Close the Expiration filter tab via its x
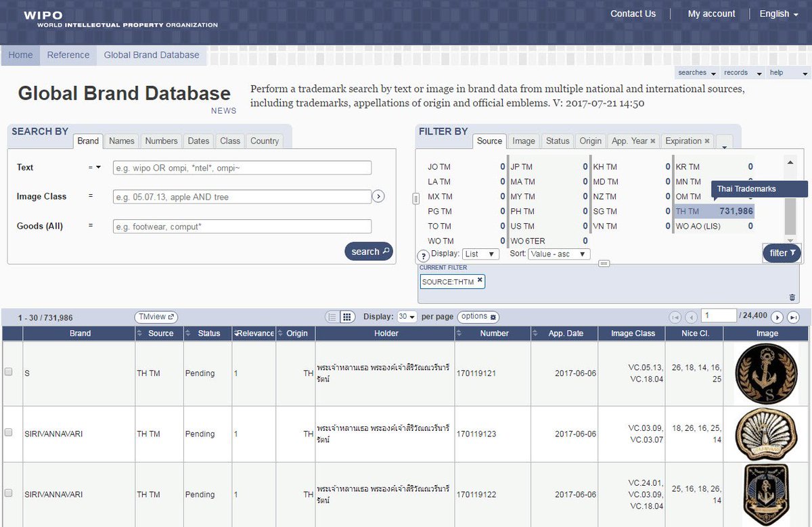Screen dimensions: 812x527 click(x=707, y=141)
